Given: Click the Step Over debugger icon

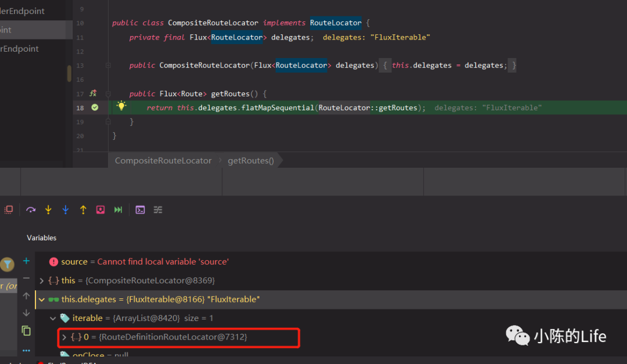Looking at the screenshot, I should pos(31,210).
